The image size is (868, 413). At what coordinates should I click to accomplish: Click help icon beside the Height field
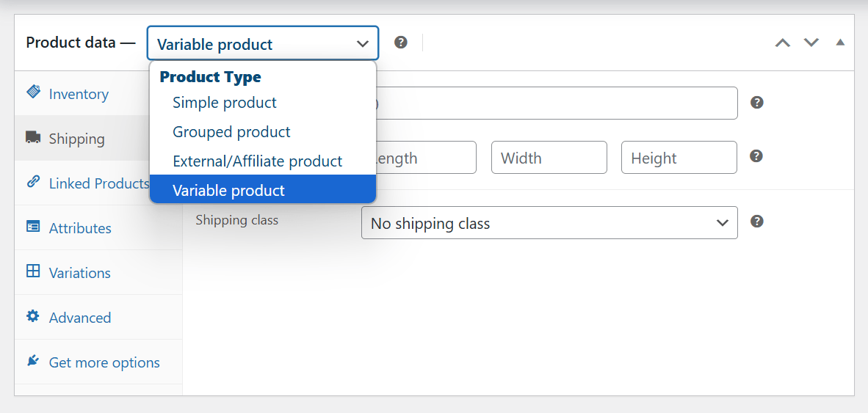tap(756, 156)
